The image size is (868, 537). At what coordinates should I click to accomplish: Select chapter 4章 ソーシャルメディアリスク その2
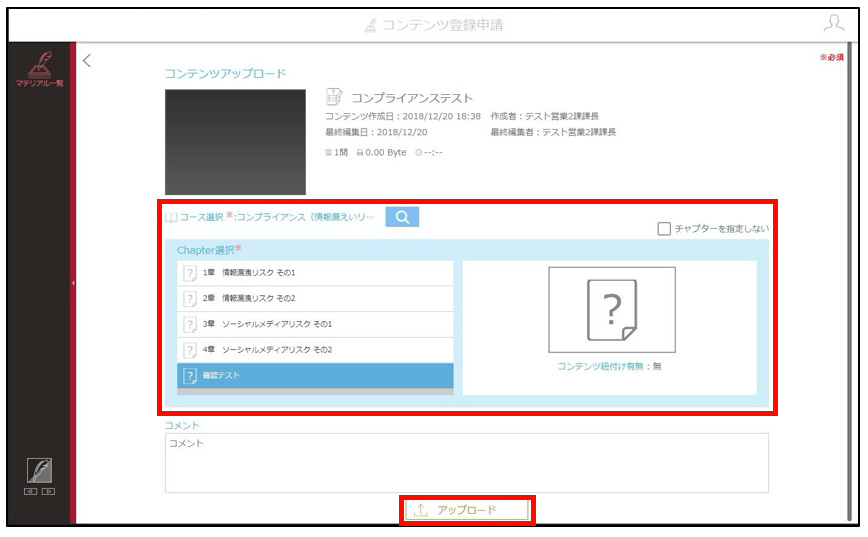coord(315,350)
